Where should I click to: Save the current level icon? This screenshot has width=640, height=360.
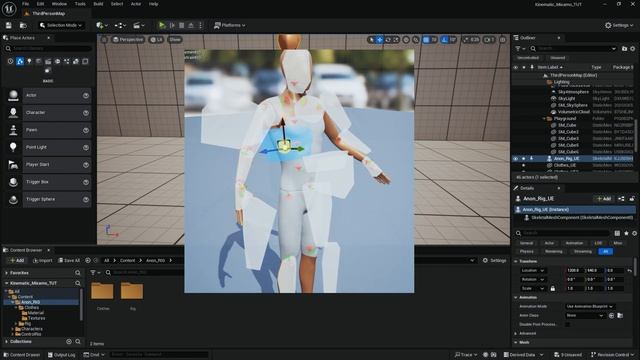point(9,25)
